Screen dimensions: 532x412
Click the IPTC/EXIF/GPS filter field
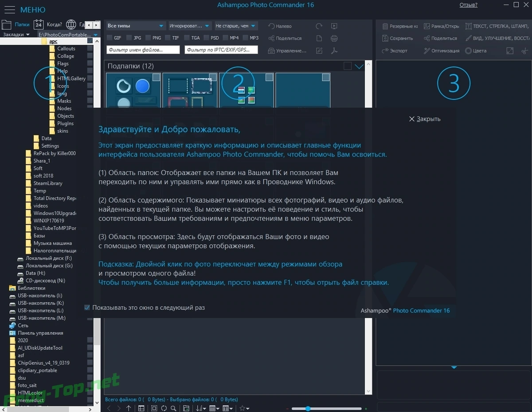[x=221, y=50]
